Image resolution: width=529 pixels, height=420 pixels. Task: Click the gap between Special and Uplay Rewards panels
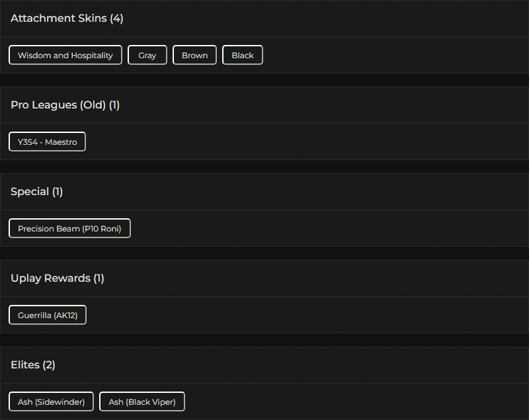[x=264, y=253]
